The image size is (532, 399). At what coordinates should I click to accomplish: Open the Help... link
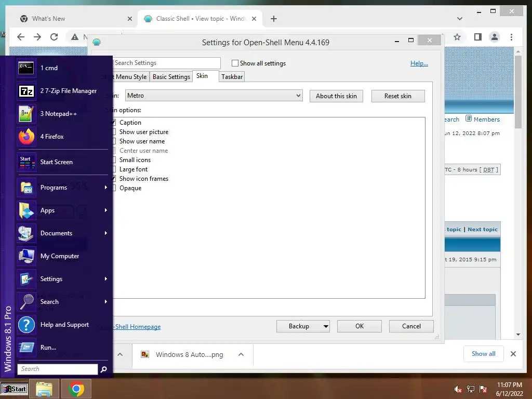[x=419, y=63]
